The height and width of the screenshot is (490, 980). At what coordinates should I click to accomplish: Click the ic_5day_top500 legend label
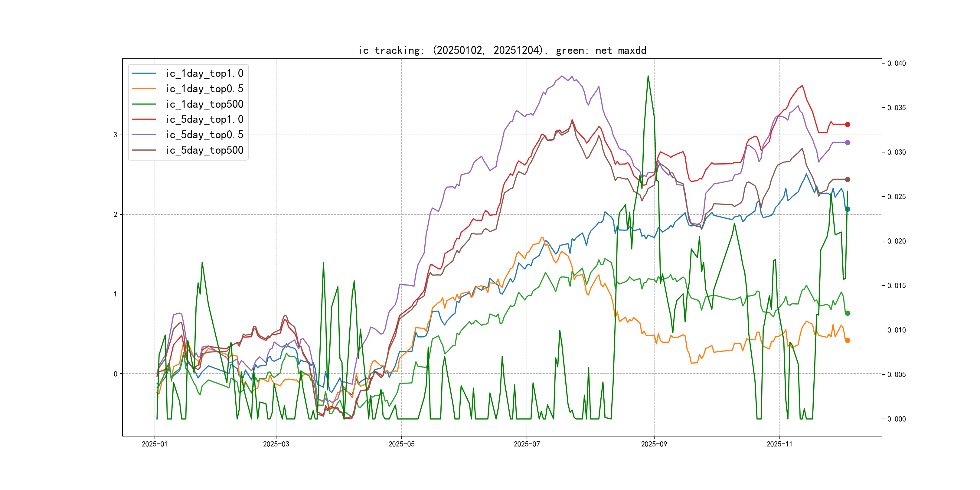click(x=204, y=150)
